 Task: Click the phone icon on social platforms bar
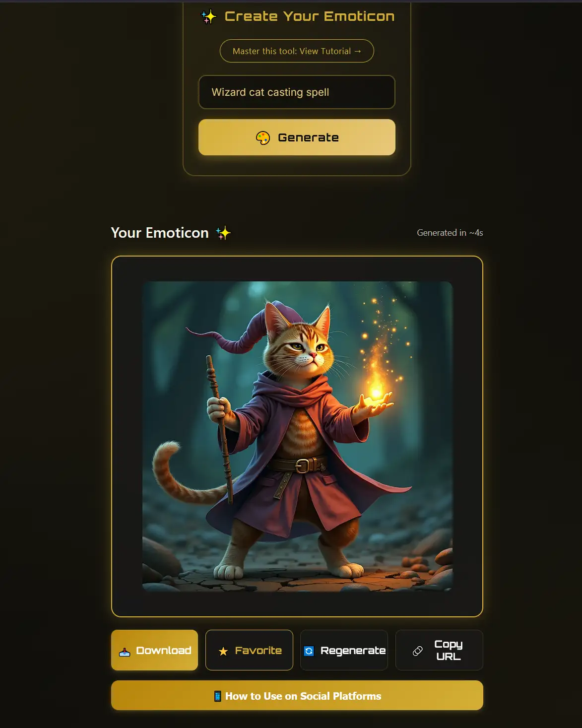[x=217, y=696]
